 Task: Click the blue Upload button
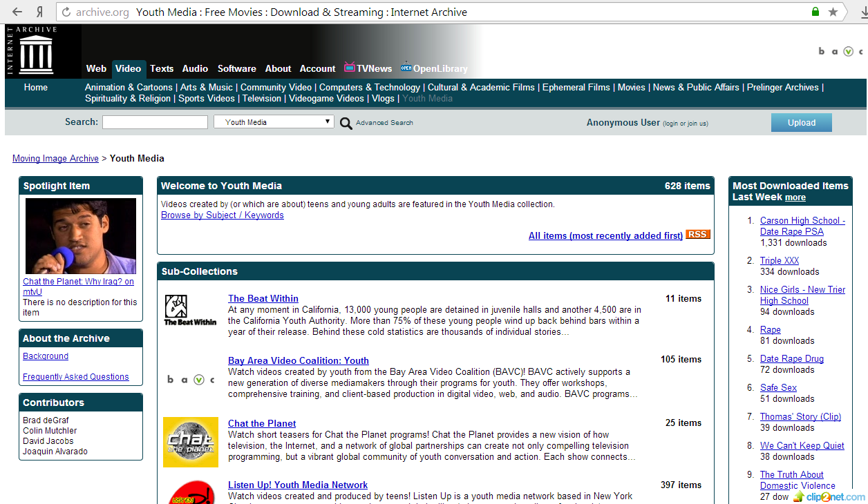(x=801, y=122)
